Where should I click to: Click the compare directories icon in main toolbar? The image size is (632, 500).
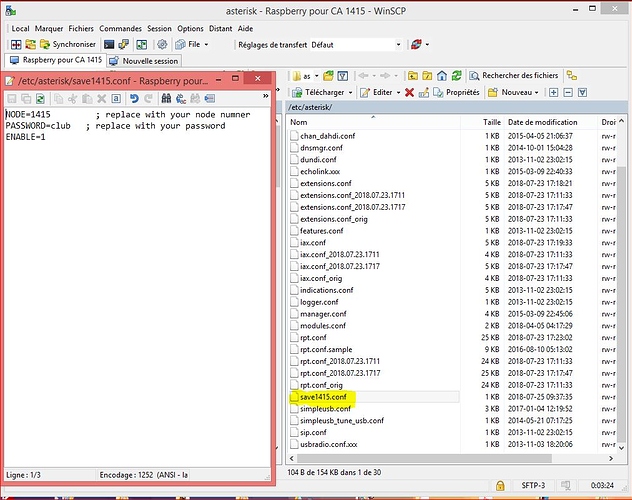click(x=16, y=44)
